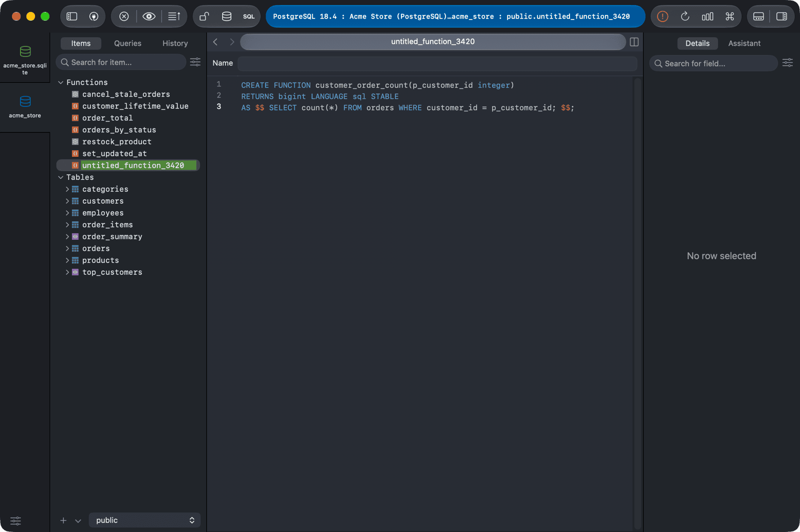Viewport: 800px width, 532px height.
Task: Switch to the Queries tab
Action: pyautogui.click(x=127, y=43)
